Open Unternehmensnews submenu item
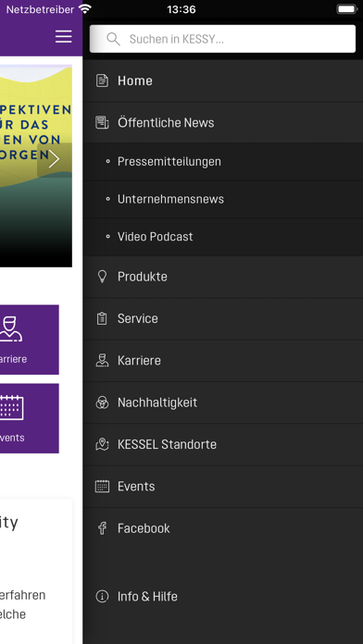The height and width of the screenshot is (644, 363). pyautogui.click(x=223, y=199)
